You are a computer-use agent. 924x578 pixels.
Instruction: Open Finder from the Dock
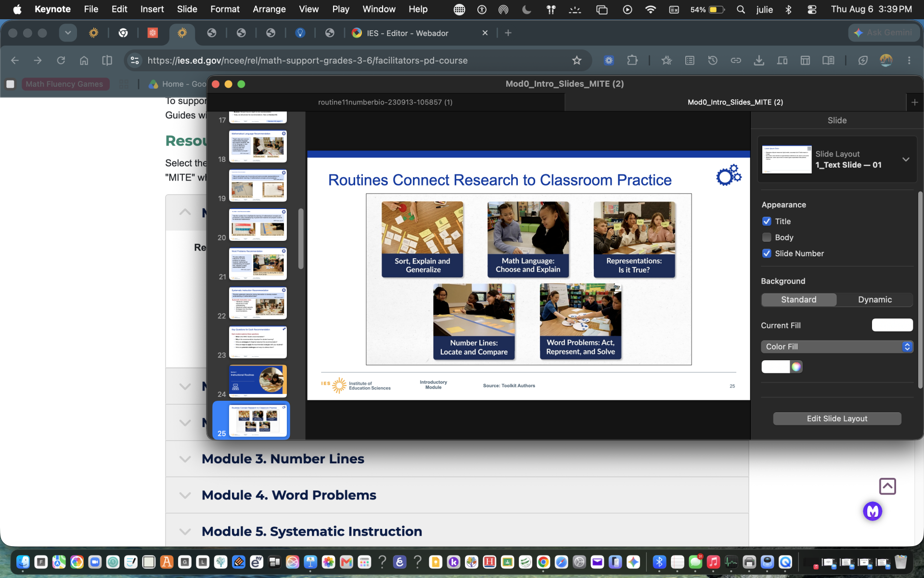(x=23, y=562)
